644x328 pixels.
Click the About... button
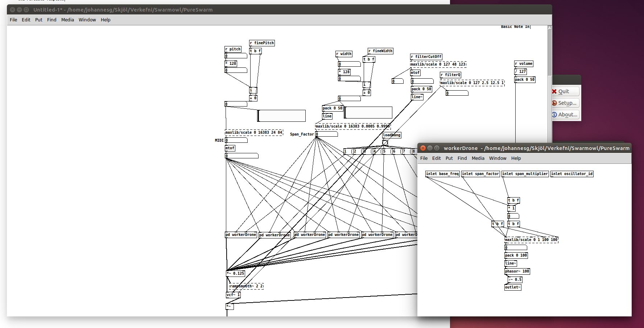[565, 115]
